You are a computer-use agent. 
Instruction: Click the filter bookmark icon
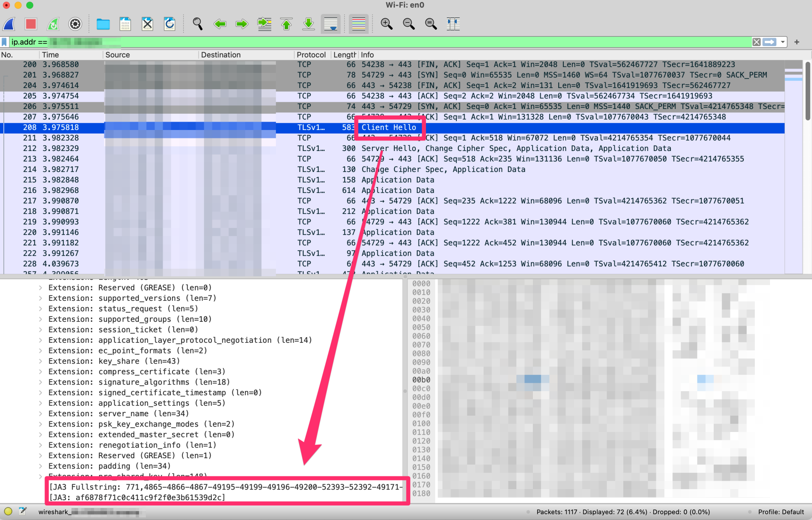click(x=4, y=42)
